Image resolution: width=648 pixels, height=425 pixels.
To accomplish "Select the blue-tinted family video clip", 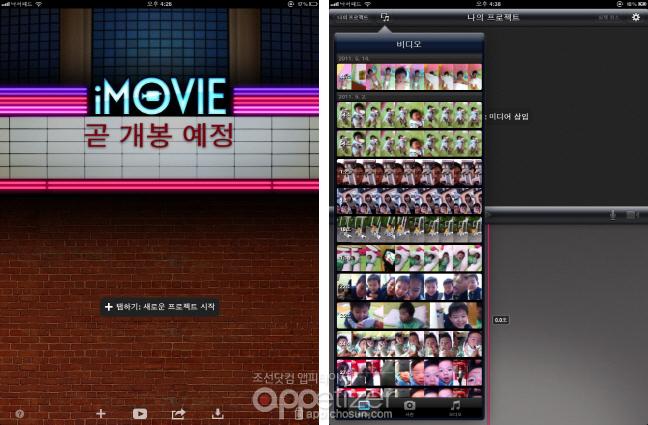I will pyautogui.click(x=409, y=287).
